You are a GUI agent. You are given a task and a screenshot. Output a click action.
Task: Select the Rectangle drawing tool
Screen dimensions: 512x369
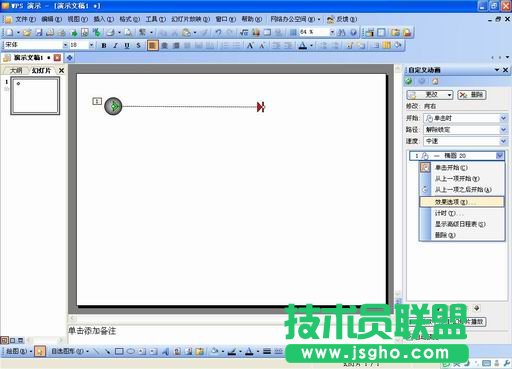coord(119,351)
